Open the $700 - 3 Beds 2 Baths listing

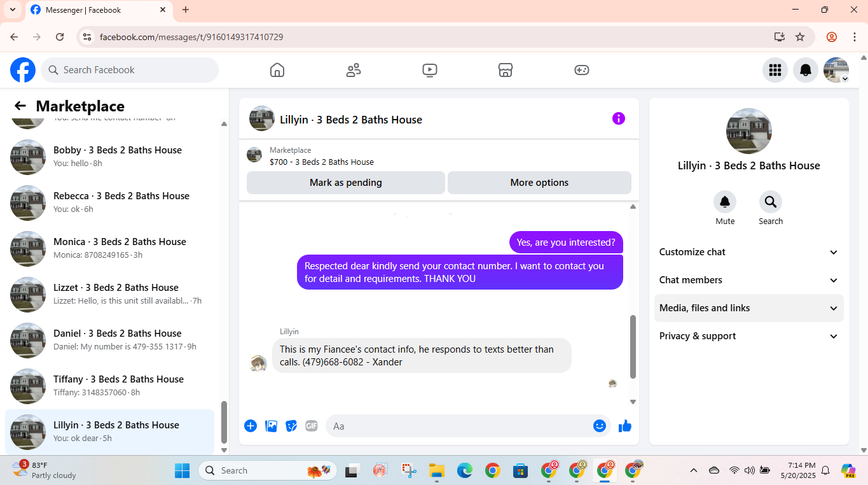(x=321, y=162)
